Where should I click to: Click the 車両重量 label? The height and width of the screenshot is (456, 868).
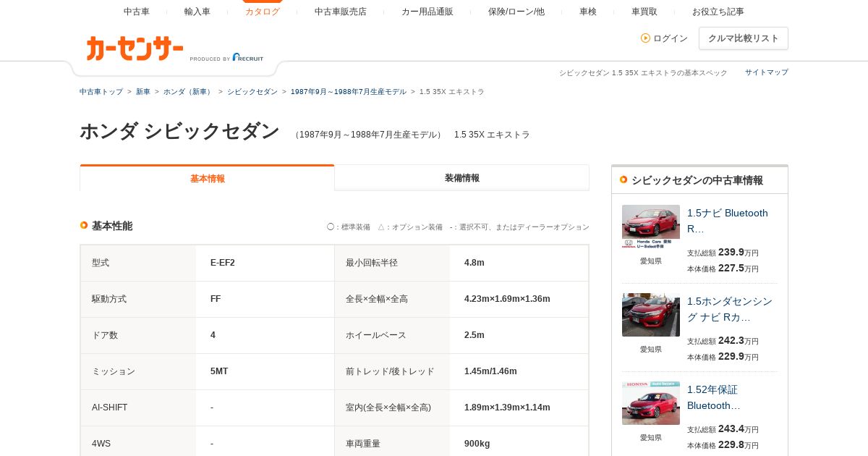[x=363, y=444]
